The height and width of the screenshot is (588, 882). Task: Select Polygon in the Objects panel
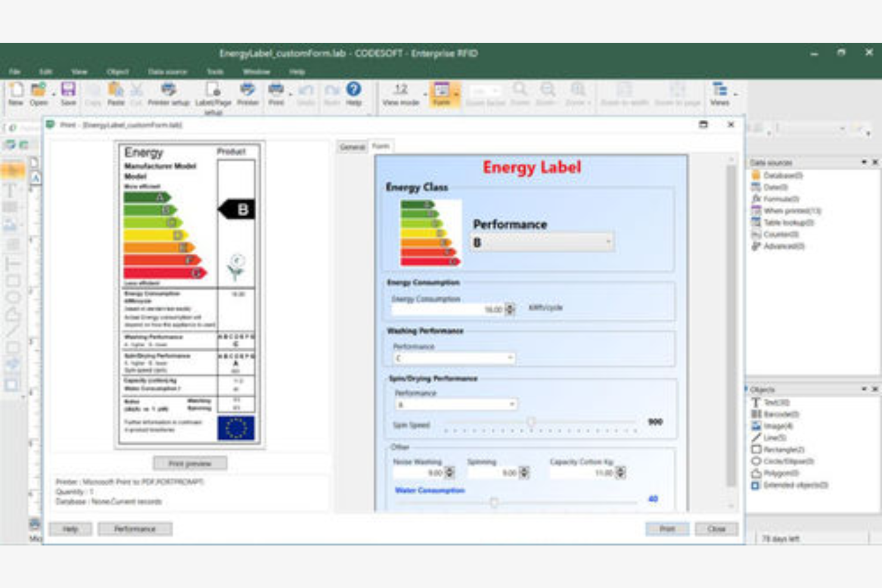click(775, 473)
